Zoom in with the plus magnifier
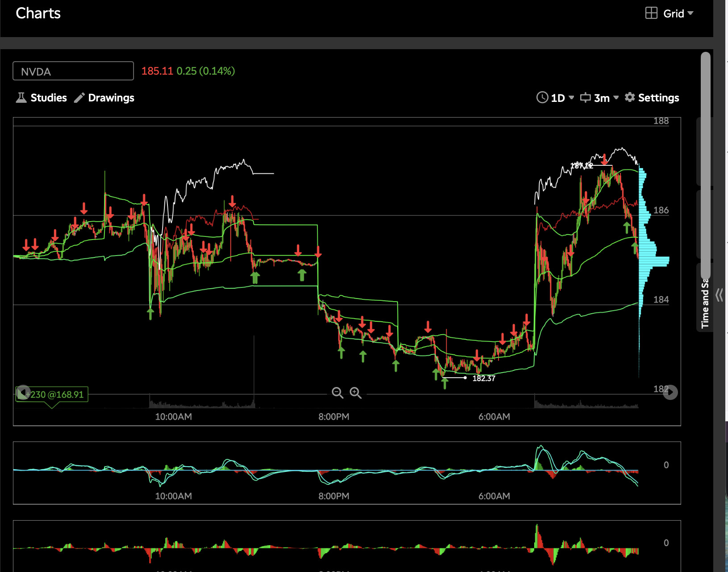Viewport: 728px width, 572px height. (356, 393)
